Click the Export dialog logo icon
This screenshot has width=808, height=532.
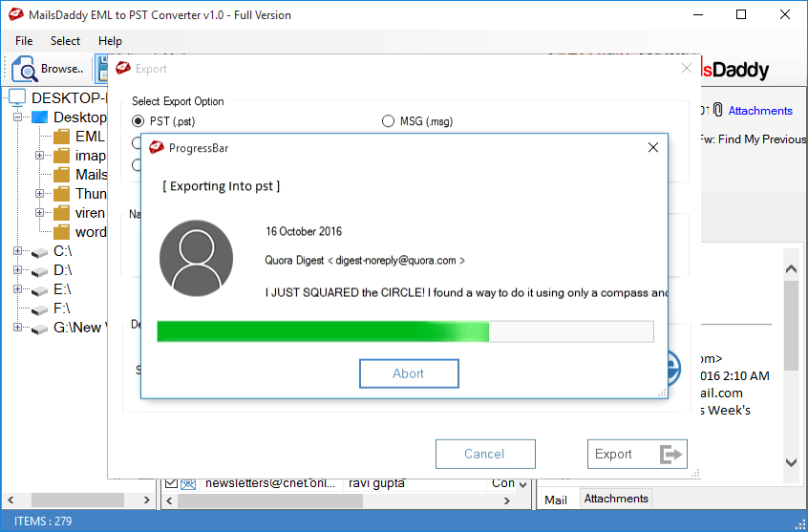pyautogui.click(x=123, y=68)
